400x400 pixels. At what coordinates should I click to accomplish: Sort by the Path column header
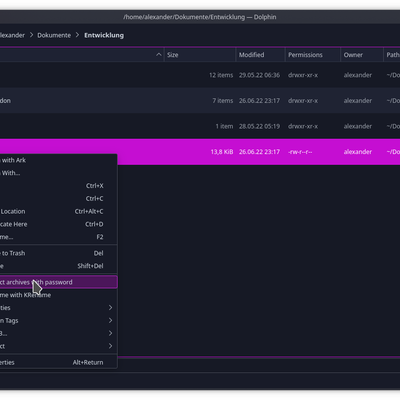coord(392,55)
